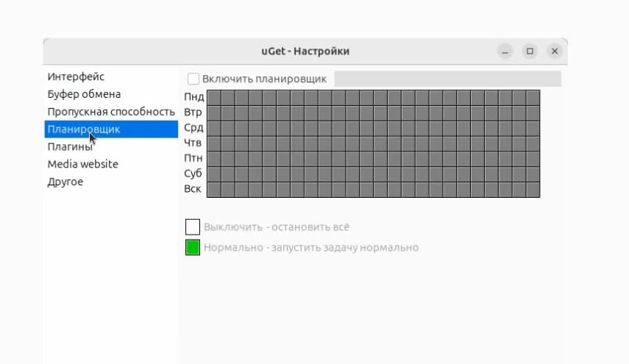Viewport: 629px width, 364px height.
Task: Click the grey bar beside Включить планировщик
Action: point(448,79)
